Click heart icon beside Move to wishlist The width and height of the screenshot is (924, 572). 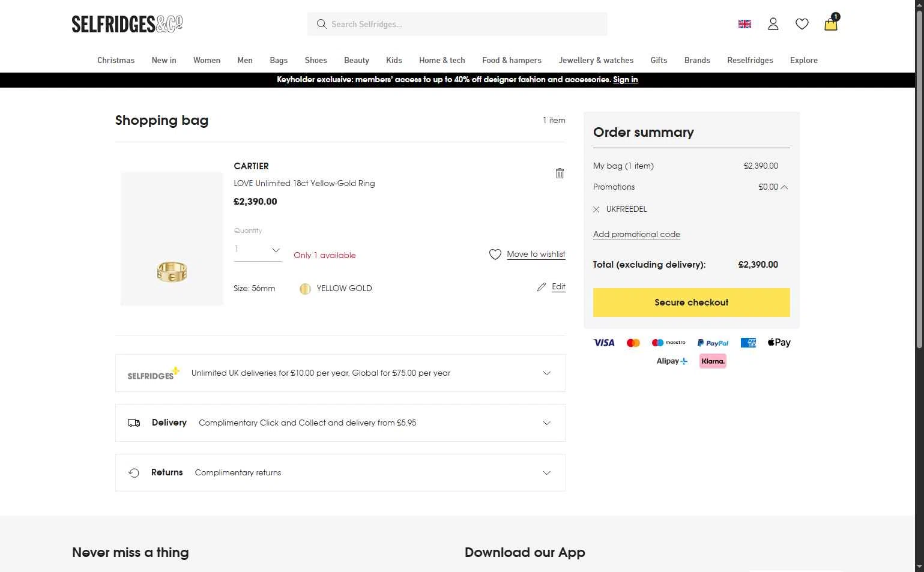[495, 254]
